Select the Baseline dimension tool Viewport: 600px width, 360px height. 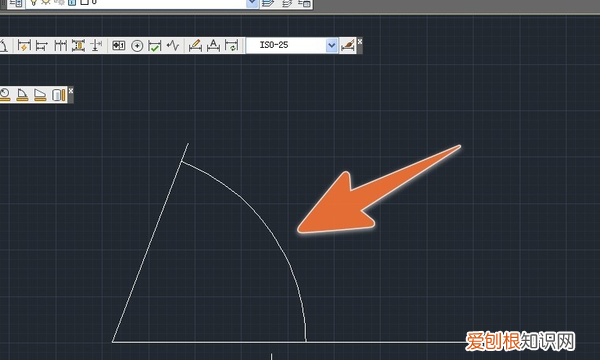(x=41, y=46)
